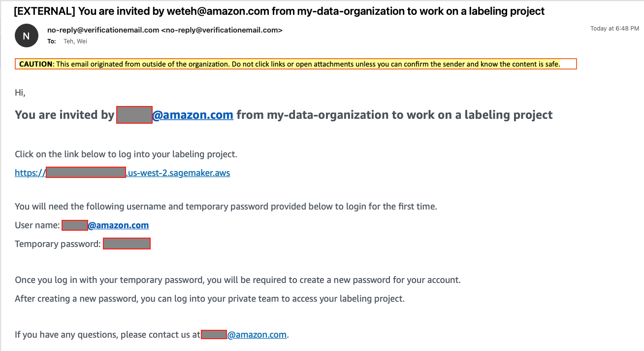Click the "Hi," greeting text
This screenshot has height=351, width=644.
tap(20, 93)
